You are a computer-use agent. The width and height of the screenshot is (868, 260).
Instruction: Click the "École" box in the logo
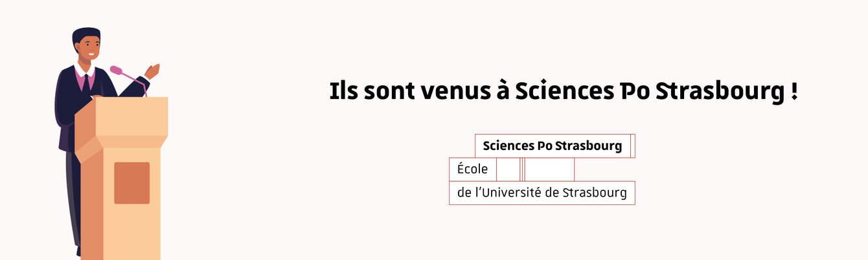tap(472, 169)
